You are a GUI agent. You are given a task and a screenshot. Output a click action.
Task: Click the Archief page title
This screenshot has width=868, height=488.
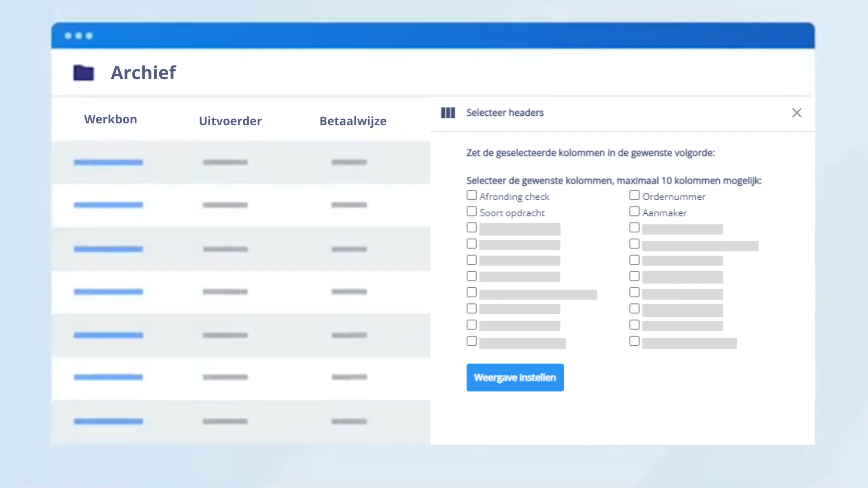(x=143, y=73)
